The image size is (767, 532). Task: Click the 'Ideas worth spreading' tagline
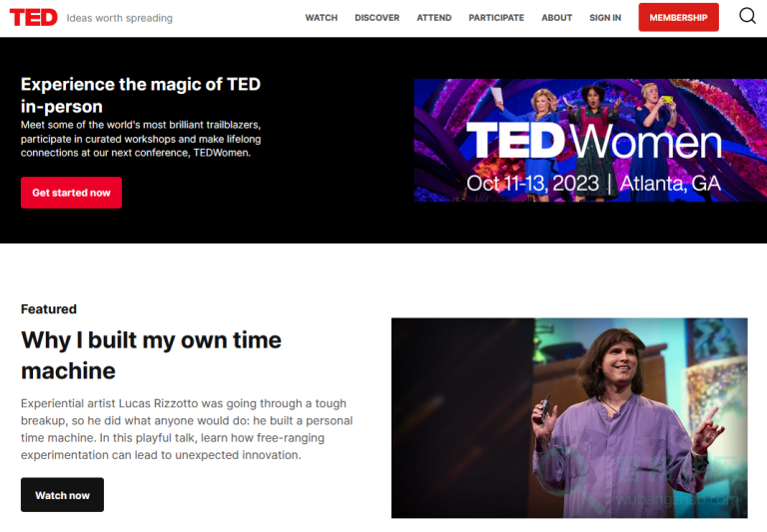pos(119,18)
